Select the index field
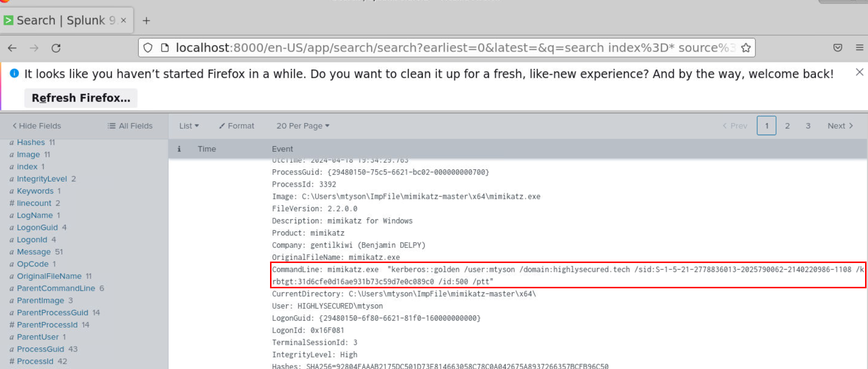868x369 pixels. [27, 167]
